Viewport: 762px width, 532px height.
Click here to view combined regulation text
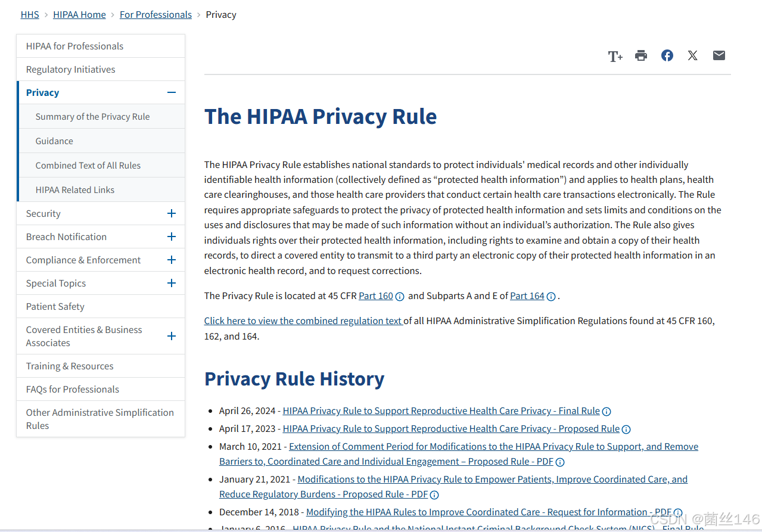(303, 321)
